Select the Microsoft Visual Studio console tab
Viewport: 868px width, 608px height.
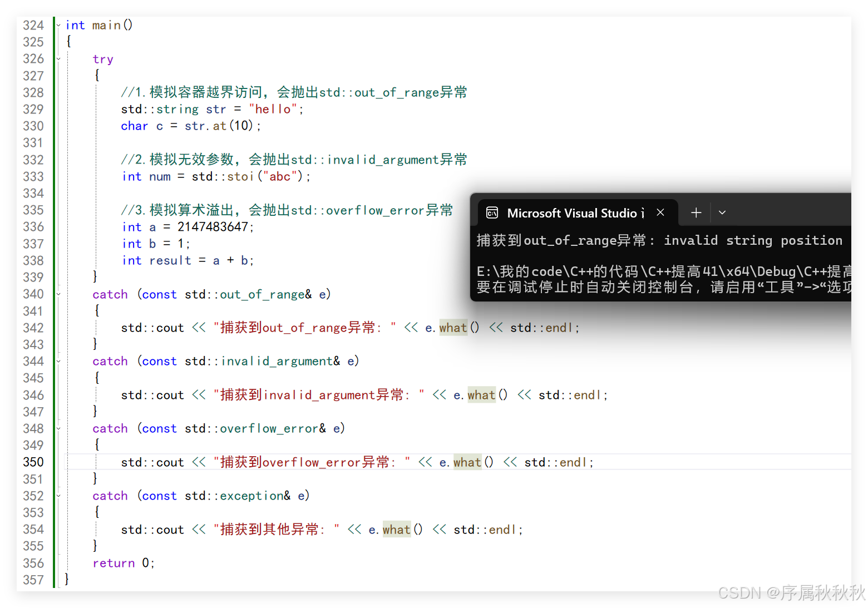tap(578, 212)
